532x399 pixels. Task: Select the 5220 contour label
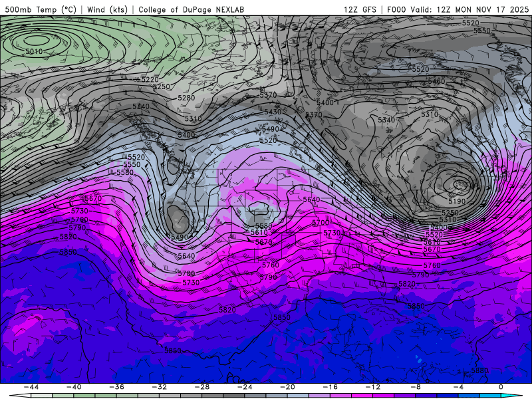(150, 79)
